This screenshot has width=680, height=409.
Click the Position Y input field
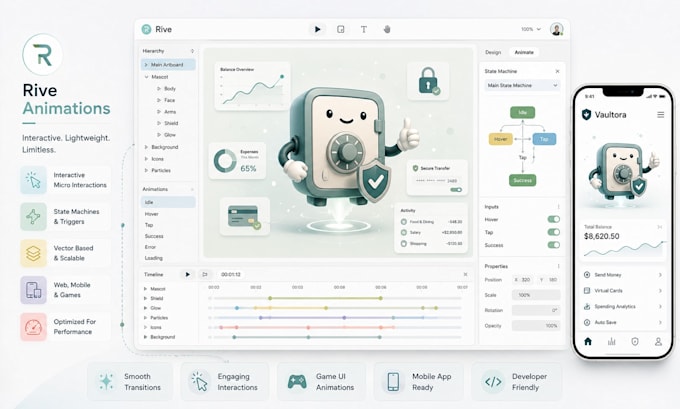coord(549,280)
